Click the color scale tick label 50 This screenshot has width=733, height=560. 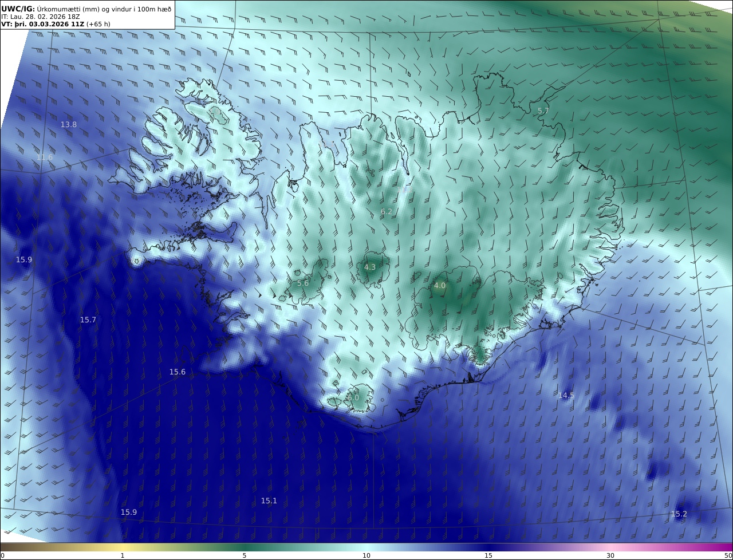728,555
